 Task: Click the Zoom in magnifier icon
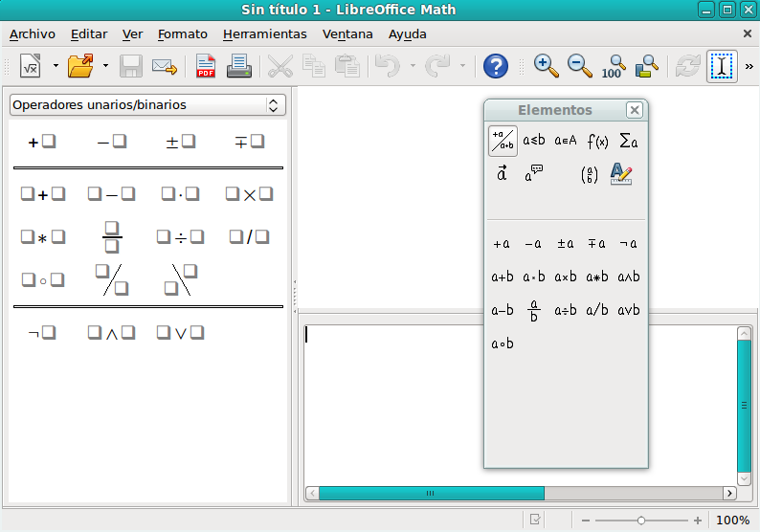[x=547, y=66]
